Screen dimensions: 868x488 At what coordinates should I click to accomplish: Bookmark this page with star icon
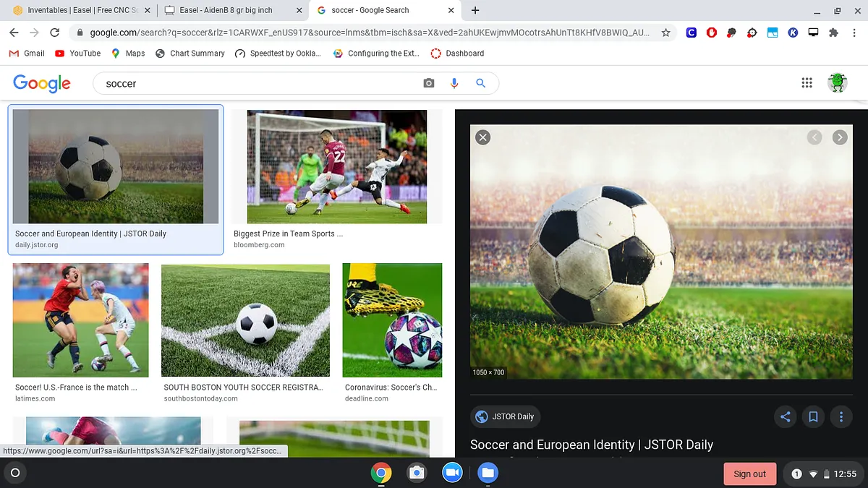665,33
